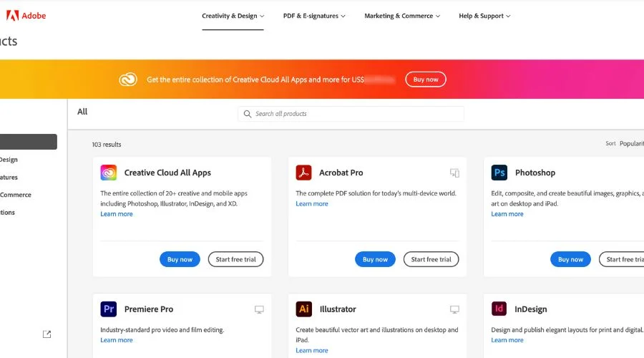Buy Creative Cloud All Apps now
The height and width of the screenshot is (358, 644).
[x=180, y=259]
